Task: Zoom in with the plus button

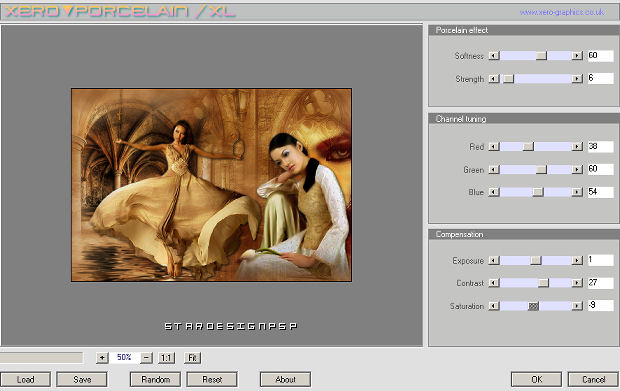Action: pyautogui.click(x=102, y=358)
